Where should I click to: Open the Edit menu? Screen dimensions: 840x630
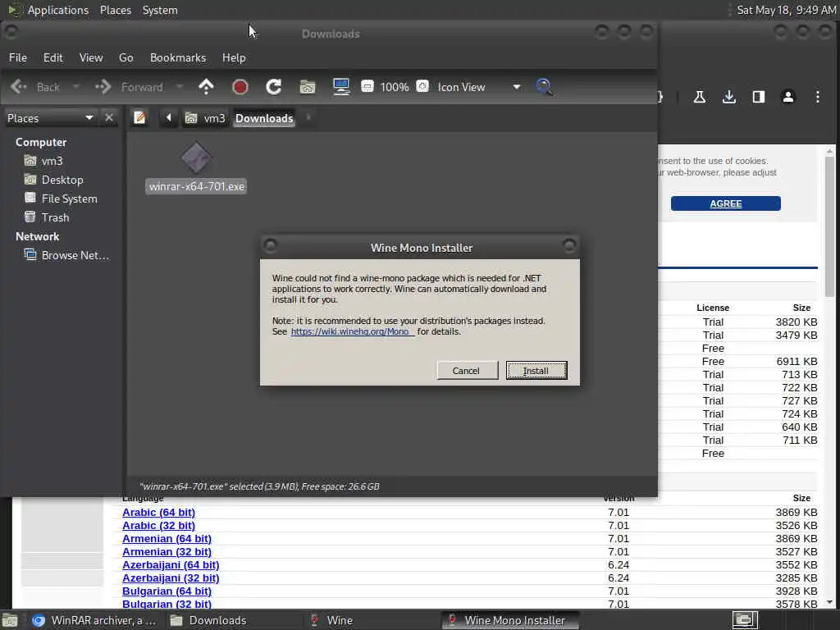coord(53,57)
